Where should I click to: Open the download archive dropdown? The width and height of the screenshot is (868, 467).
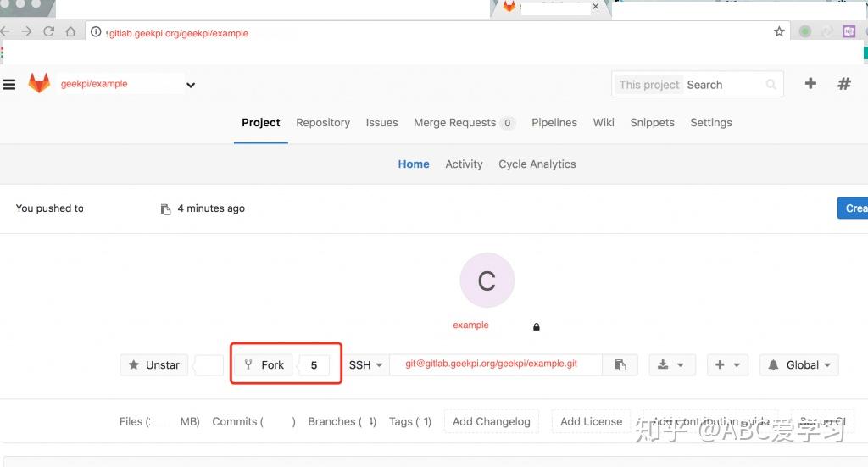pyautogui.click(x=670, y=365)
